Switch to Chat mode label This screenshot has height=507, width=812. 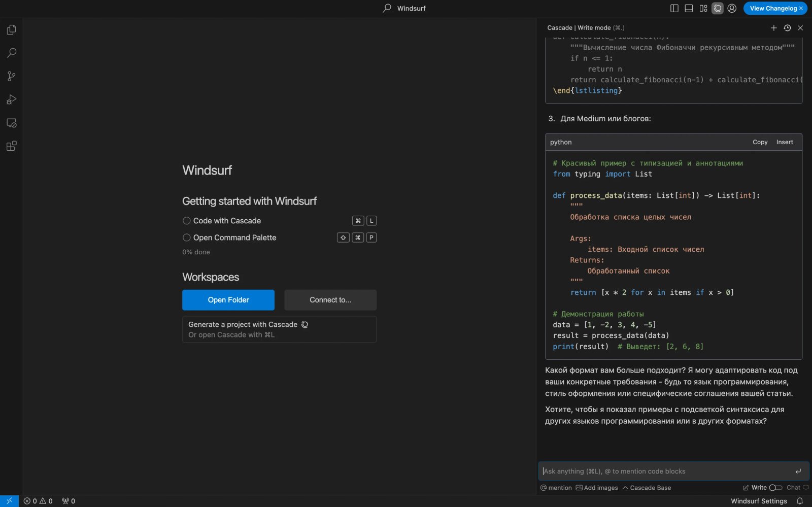pyautogui.click(x=793, y=488)
